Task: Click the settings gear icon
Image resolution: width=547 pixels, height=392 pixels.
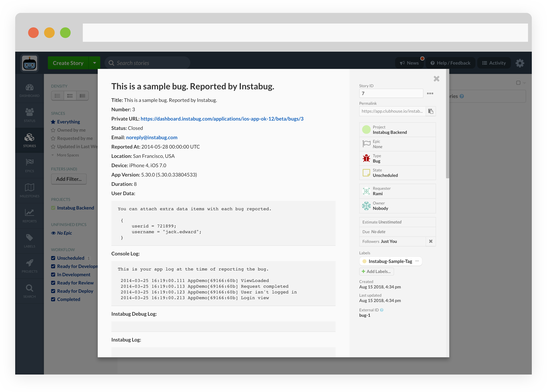Action: coord(520,63)
